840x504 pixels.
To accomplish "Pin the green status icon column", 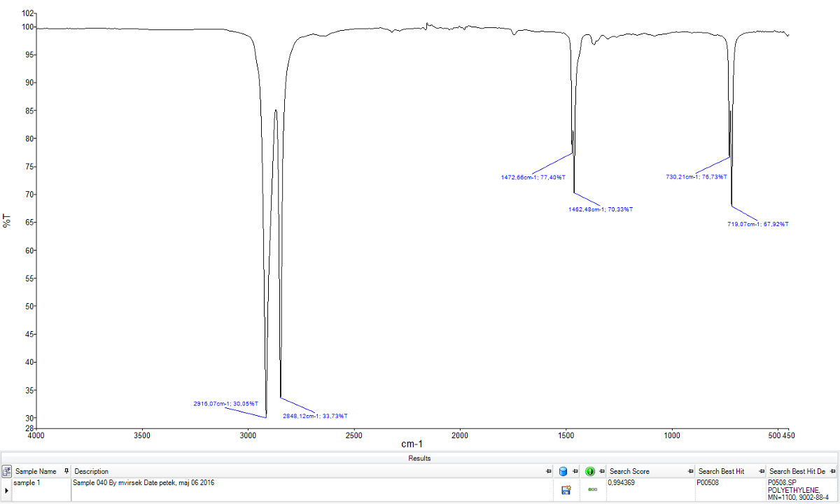I will point(601,471).
